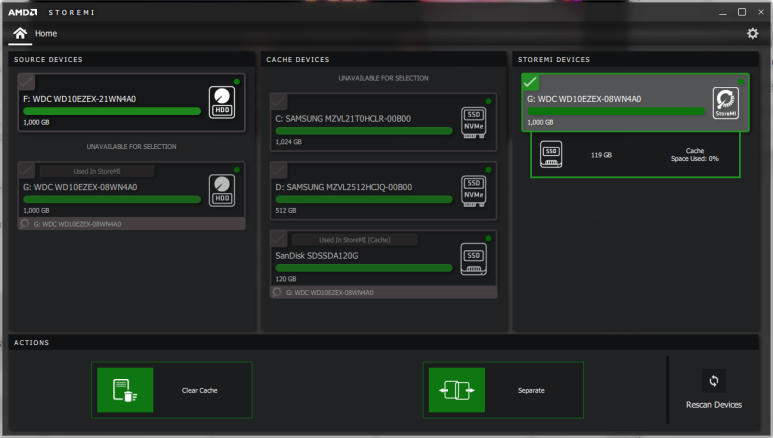Click link icon under G: source device

click(25, 224)
